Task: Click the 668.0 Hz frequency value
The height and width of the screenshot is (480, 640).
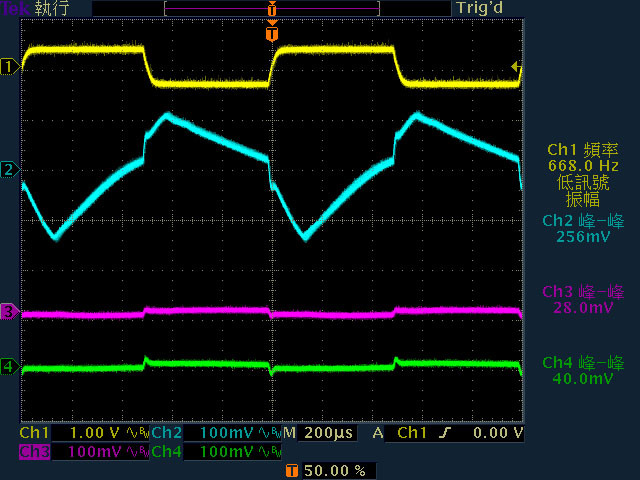Action: [583, 166]
